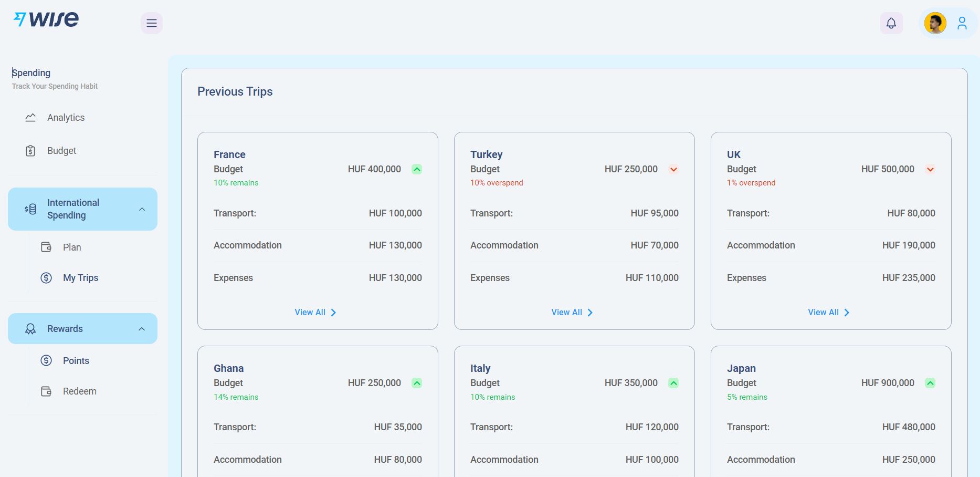Image resolution: width=980 pixels, height=477 pixels.
Task: Toggle Ghana budget green up arrow
Action: (x=417, y=383)
